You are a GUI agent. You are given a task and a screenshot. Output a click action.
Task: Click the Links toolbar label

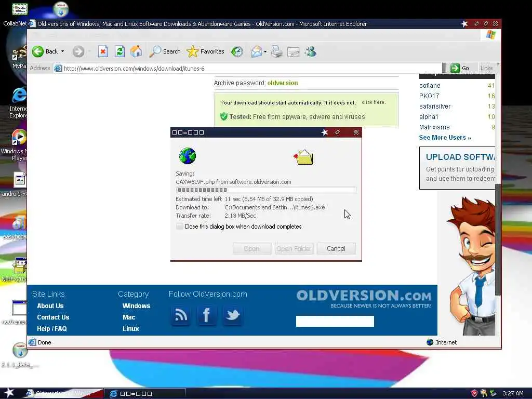pyautogui.click(x=486, y=68)
